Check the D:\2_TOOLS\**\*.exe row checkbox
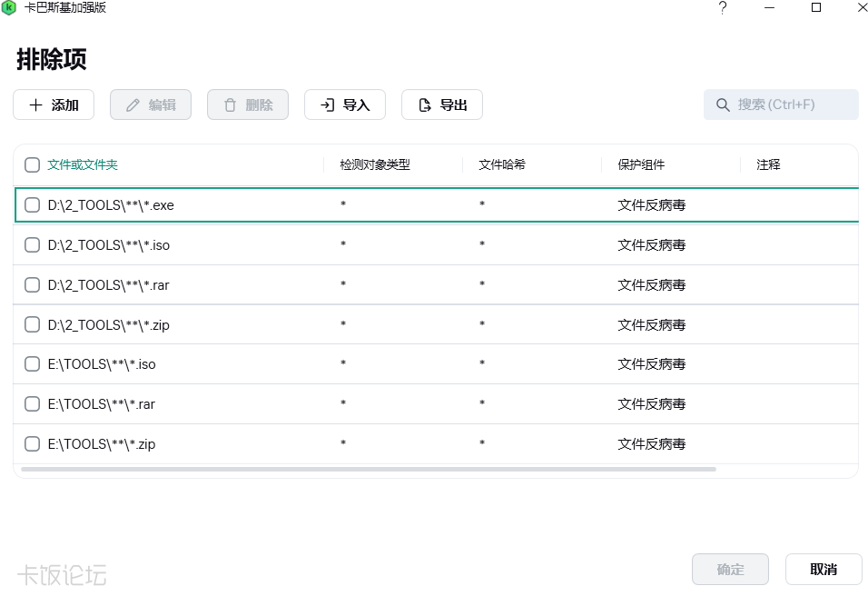This screenshot has width=868, height=596. click(x=32, y=205)
